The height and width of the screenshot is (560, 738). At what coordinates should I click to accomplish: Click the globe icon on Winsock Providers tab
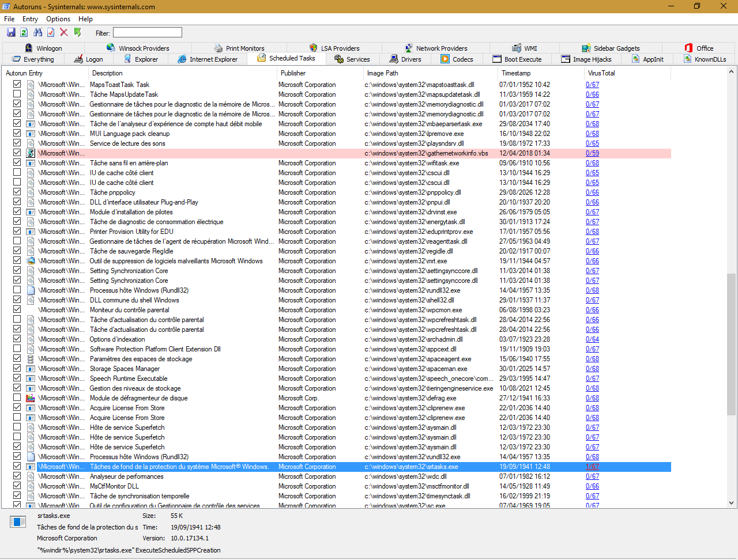pyautogui.click(x=111, y=48)
